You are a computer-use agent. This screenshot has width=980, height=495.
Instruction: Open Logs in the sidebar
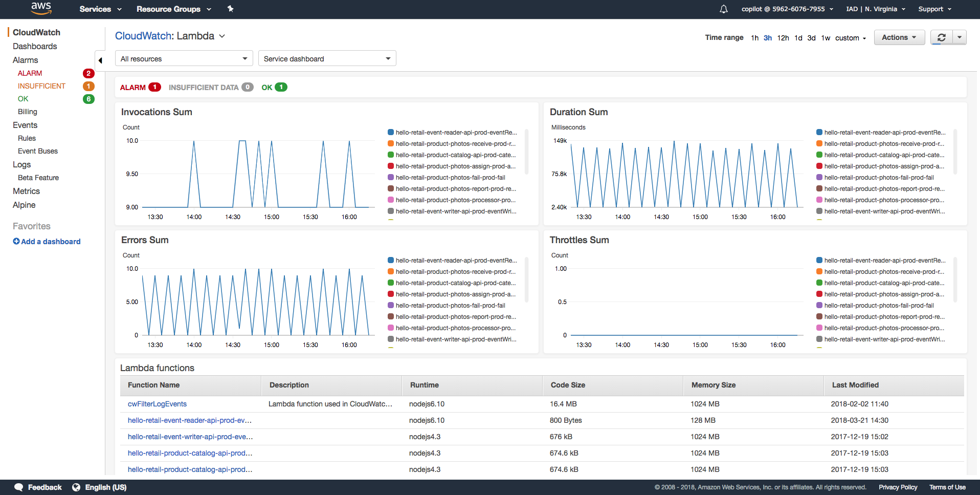22,164
